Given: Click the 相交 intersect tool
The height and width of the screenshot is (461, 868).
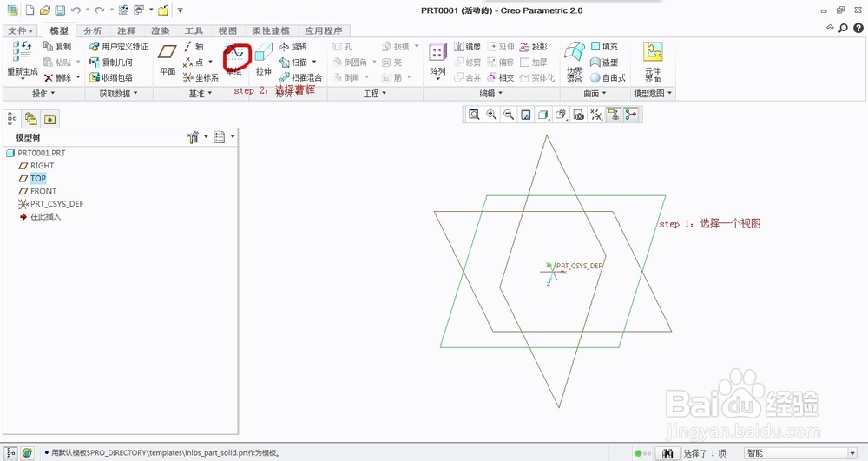Looking at the screenshot, I should [x=501, y=77].
